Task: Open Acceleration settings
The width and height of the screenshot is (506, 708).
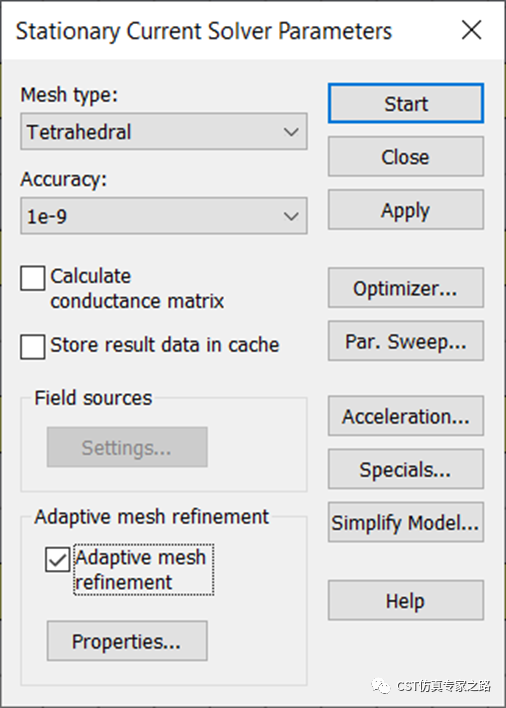Action: [x=406, y=416]
